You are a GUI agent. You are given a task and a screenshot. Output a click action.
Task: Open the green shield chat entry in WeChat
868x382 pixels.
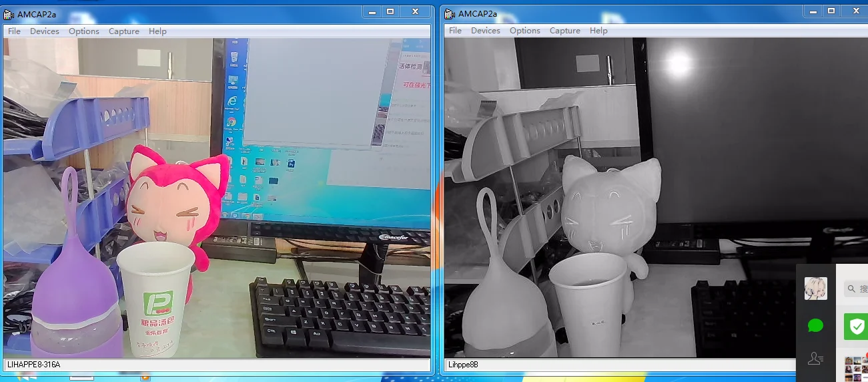click(x=856, y=327)
